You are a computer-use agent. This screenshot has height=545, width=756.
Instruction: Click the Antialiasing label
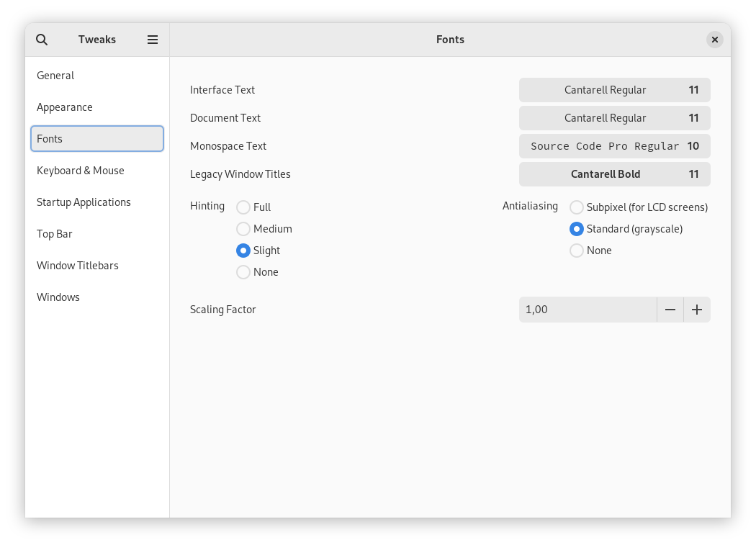click(530, 207)
